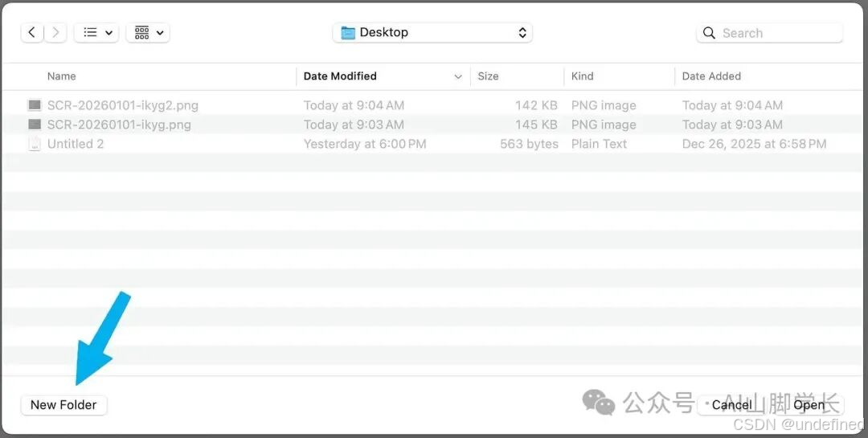The image size is (868, 438).
Task: Open the Desktop location popup menu
Action: tap(432, 33)
